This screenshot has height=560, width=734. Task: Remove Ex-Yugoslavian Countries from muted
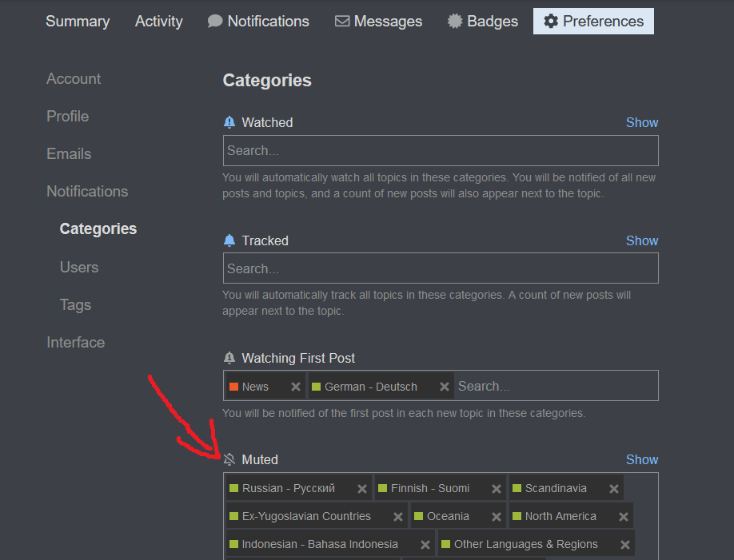(x=398, y=517)
